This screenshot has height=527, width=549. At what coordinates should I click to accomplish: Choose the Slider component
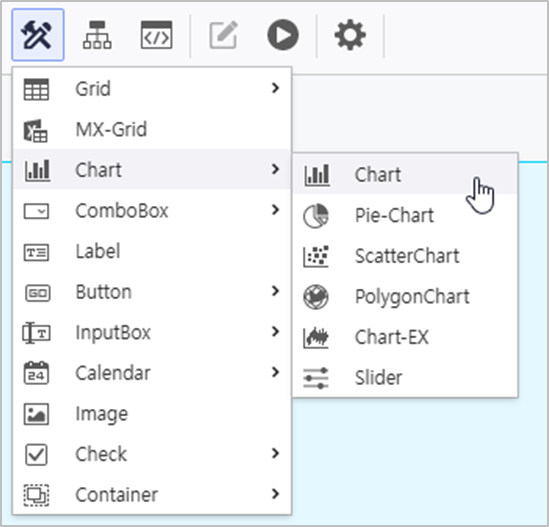click(405, 377)
